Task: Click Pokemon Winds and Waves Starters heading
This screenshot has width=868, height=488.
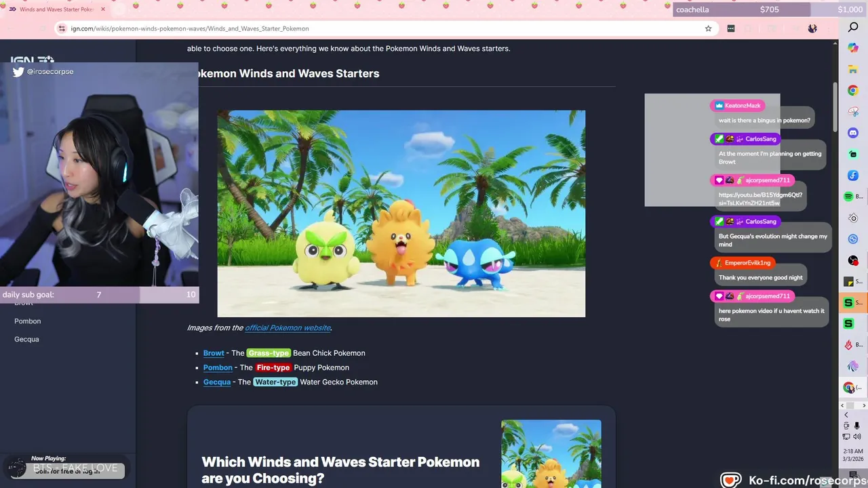Action: tap(283, 73)
